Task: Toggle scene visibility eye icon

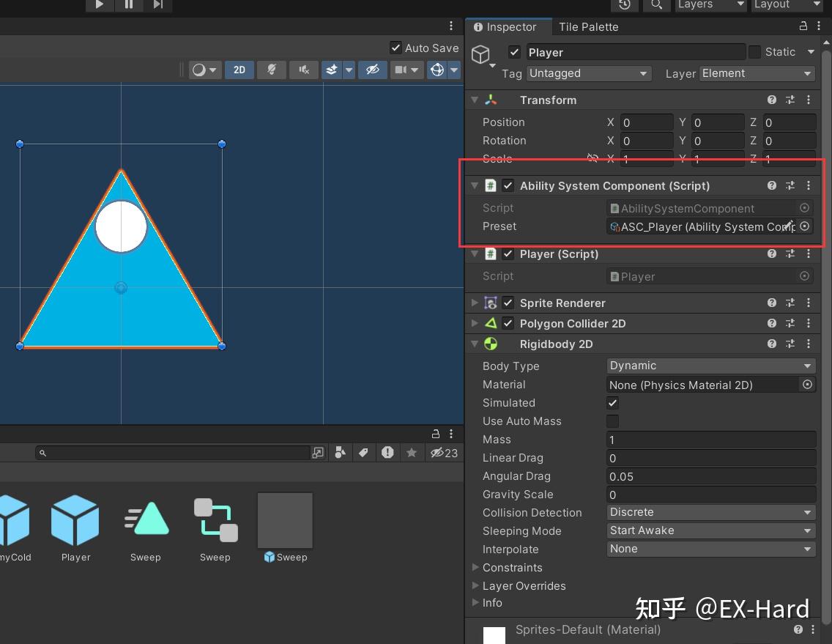Action: (372, 70)
